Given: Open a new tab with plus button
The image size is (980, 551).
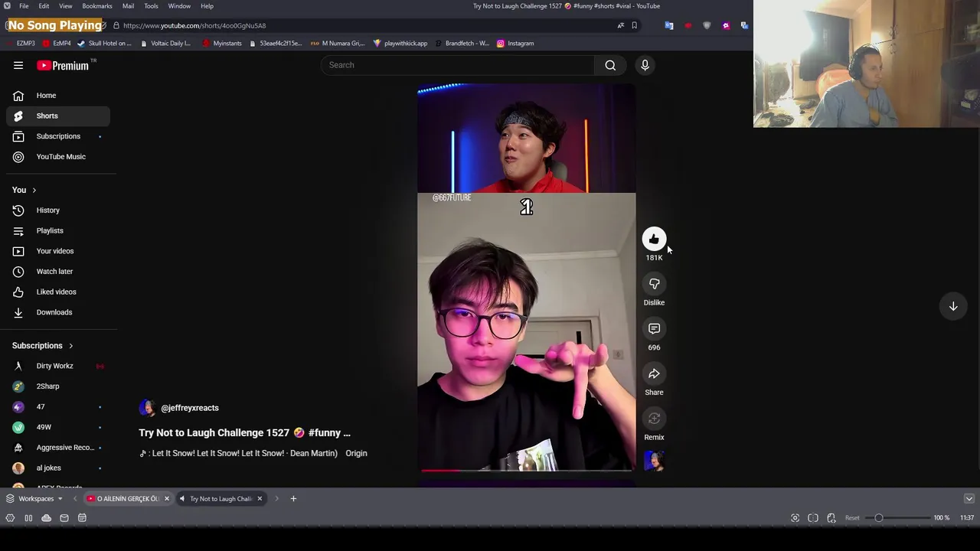Looking at the screenshot, I should click(293, 499).
